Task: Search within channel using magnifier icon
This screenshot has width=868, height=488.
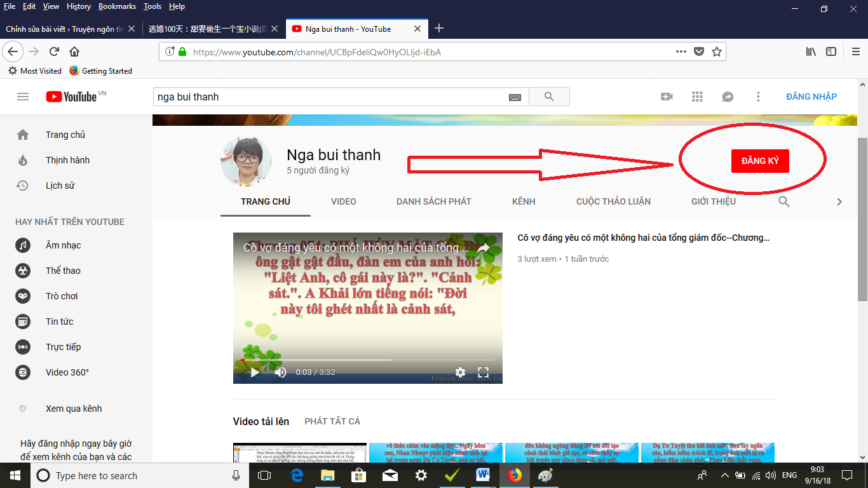Action: [784, 201]
